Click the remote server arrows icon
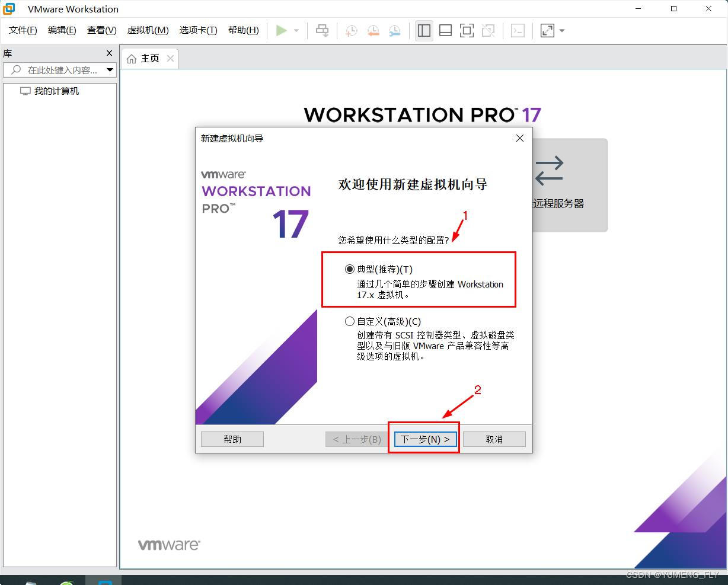The image size is (728, 585). click(549, 171)
